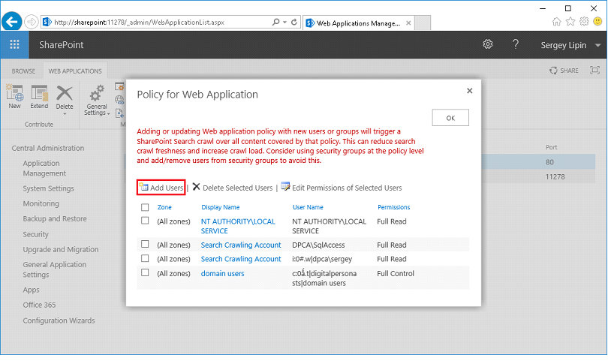Open the SharePoint app launcher grid
Viewport: 608px width, 364px height.
tap(14, 45)
